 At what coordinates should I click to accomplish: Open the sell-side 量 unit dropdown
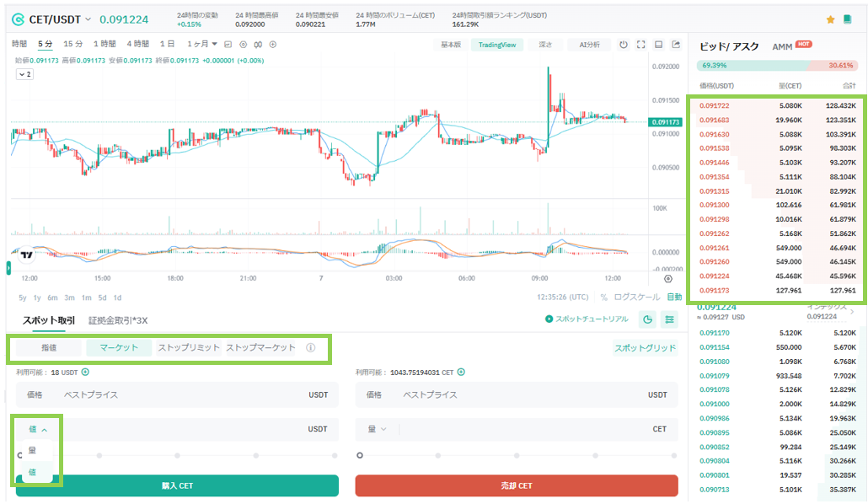tap(377, 429)
